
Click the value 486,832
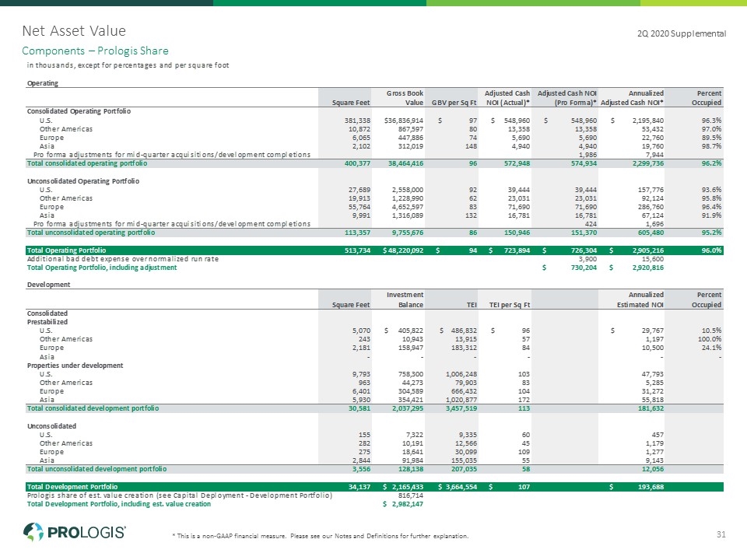464,331
